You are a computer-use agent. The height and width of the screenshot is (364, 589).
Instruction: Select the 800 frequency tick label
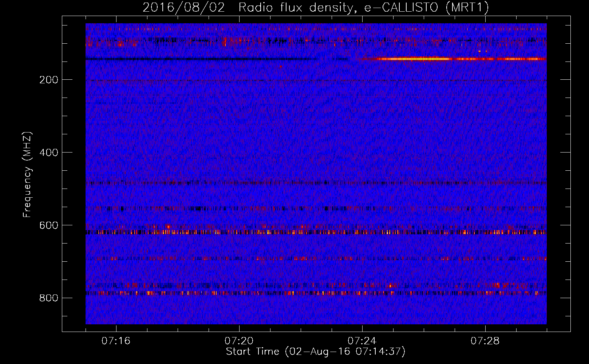(49, 298)
